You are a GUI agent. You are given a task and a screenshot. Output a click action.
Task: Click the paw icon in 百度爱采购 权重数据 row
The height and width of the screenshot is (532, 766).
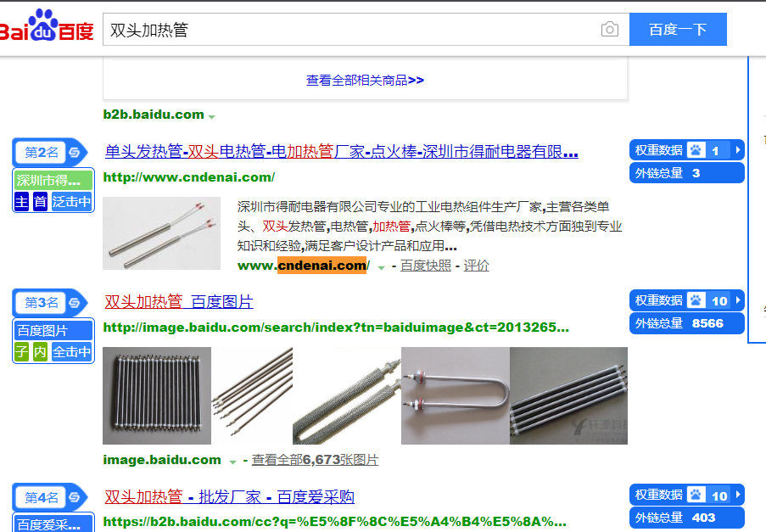pyautogui.click(x=696, y=495)
